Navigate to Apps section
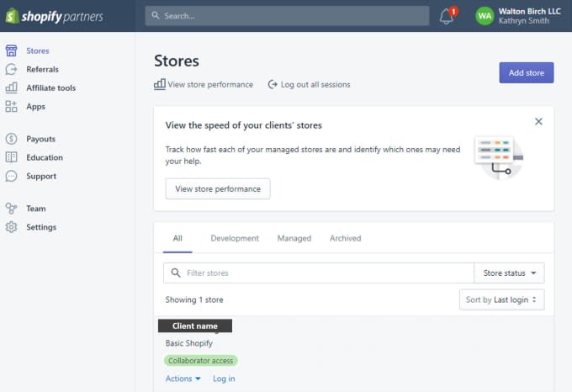Screen dimensions: 572x392 pos(35,107)
